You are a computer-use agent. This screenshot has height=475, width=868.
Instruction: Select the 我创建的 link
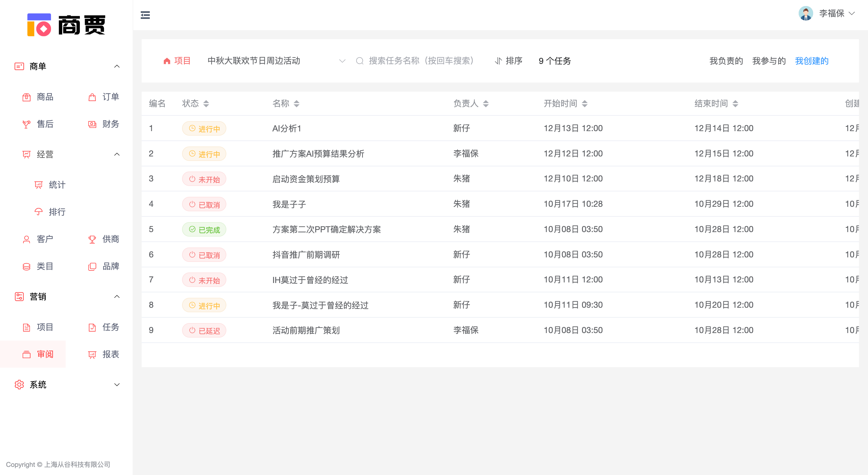[x=811, y=61]
